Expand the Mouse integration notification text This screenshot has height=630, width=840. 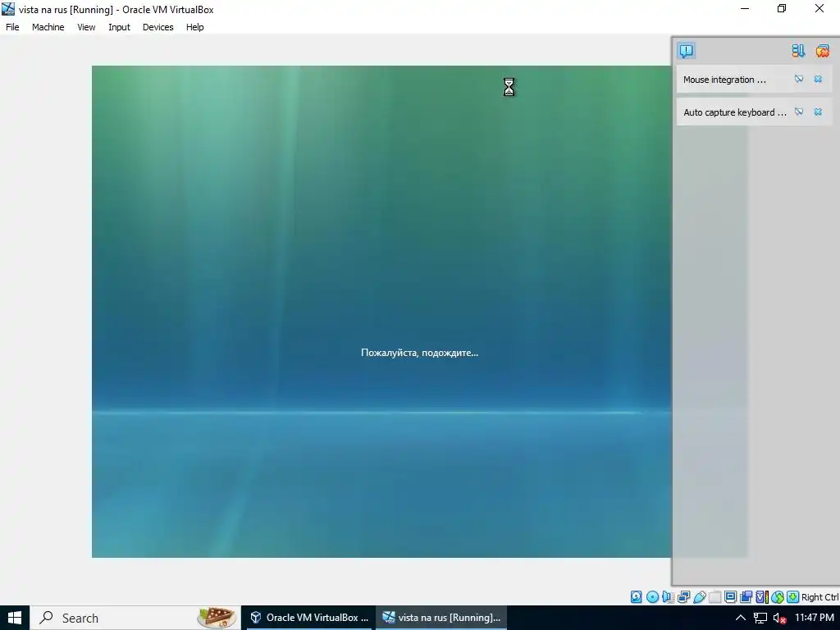pos(724,80)
